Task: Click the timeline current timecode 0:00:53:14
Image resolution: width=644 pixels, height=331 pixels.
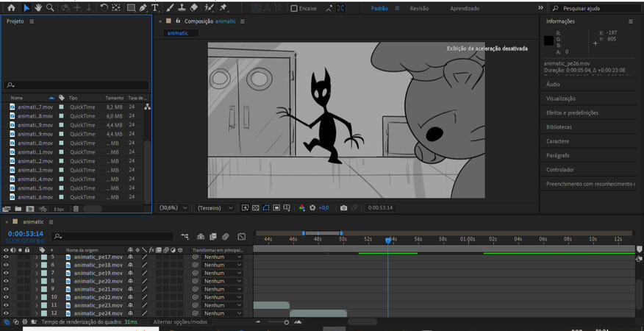Action: click(x=26, y=234)
